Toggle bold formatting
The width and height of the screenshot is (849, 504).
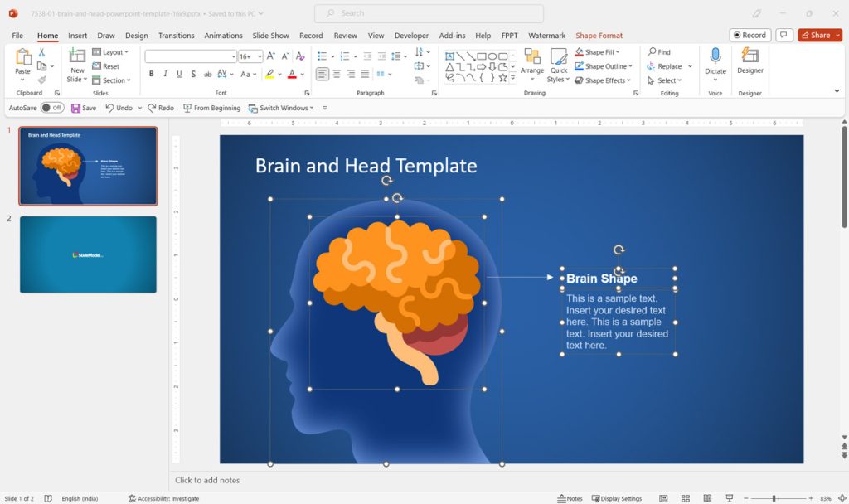coord(151,74)
